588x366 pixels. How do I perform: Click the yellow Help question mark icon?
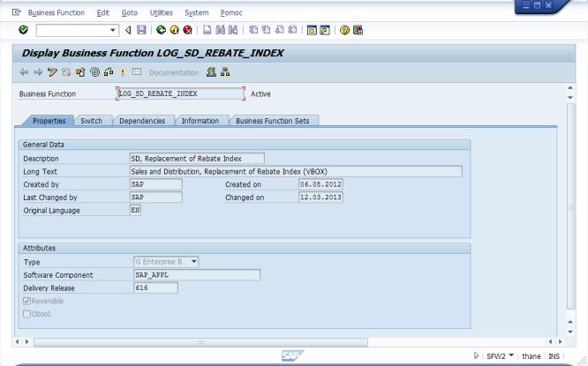point(344,30)
